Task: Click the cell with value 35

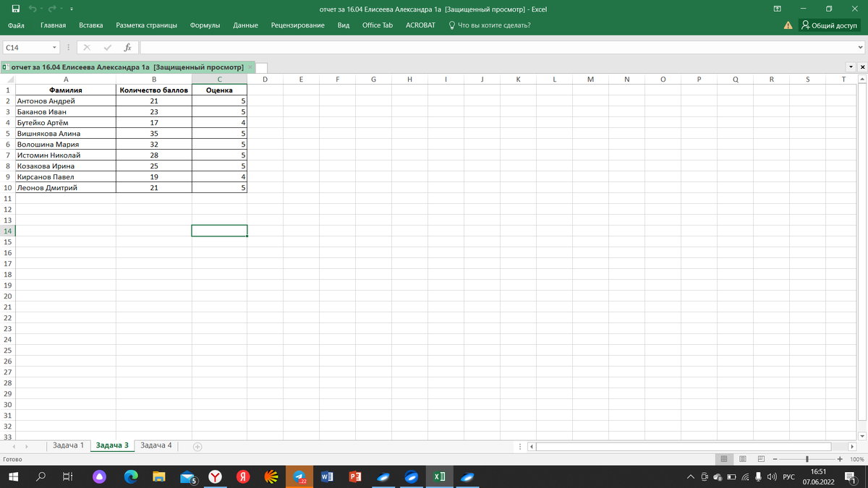Action: coord(154,134)
